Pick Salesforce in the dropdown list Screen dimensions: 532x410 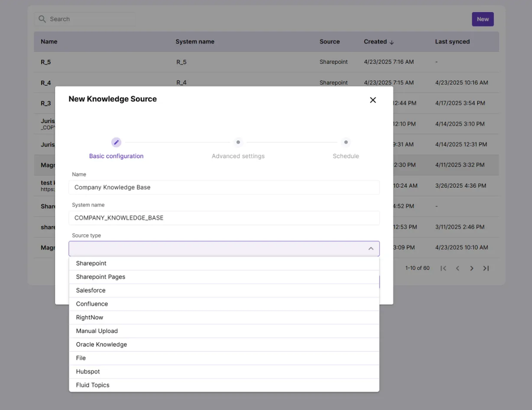point(91,290)
